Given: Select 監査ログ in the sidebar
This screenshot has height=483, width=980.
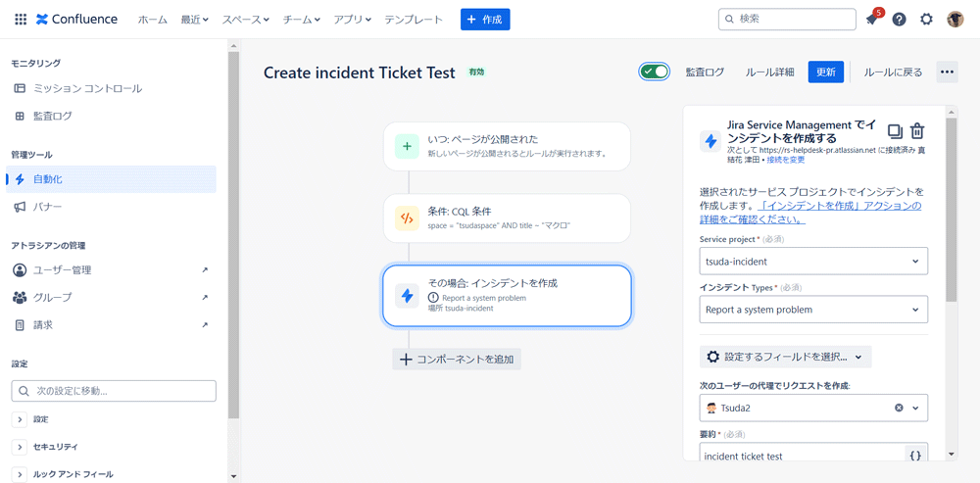Looking at the screenshot, I should (53, 116).
